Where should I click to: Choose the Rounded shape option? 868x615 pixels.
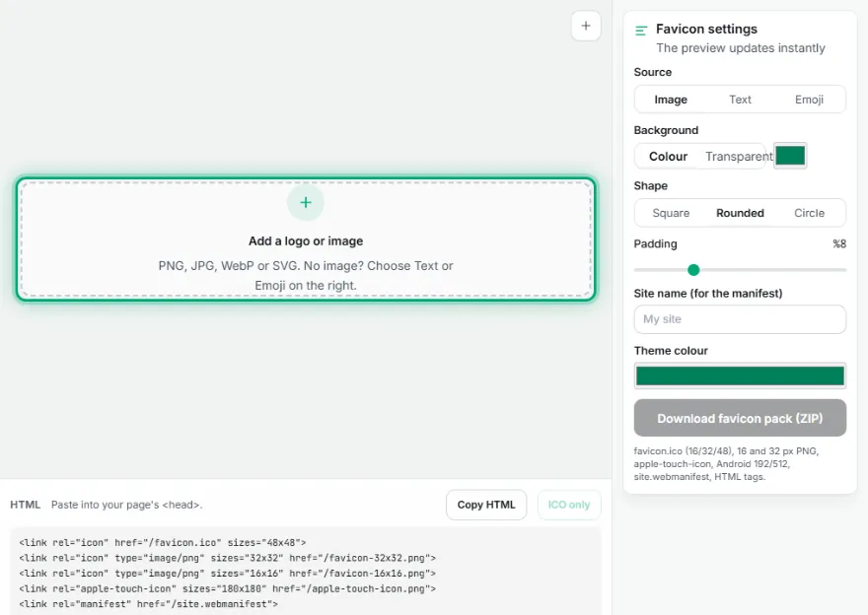point(740,213)
